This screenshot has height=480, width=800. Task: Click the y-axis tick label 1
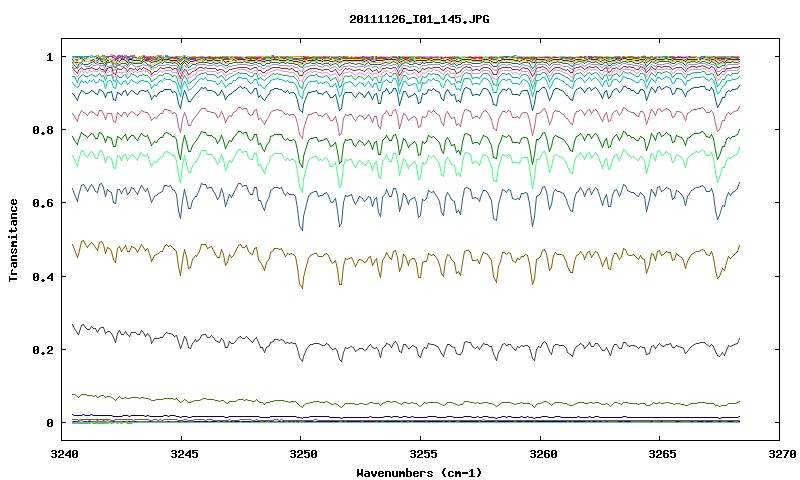pyautogui.click(x=50, y=57)
